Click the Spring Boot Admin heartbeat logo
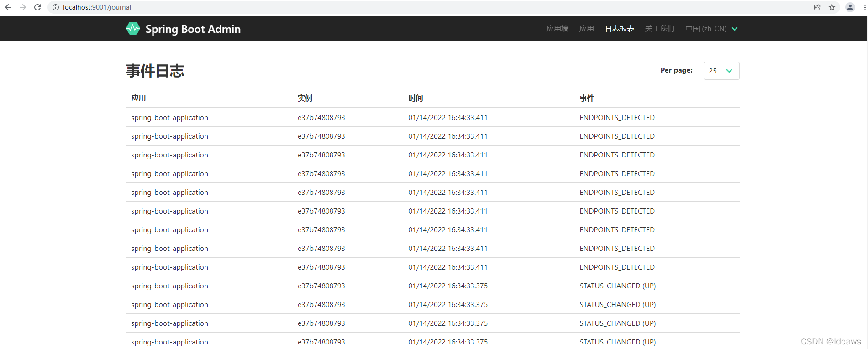Viewport: 868px width, 349px height. click(133, 28)
